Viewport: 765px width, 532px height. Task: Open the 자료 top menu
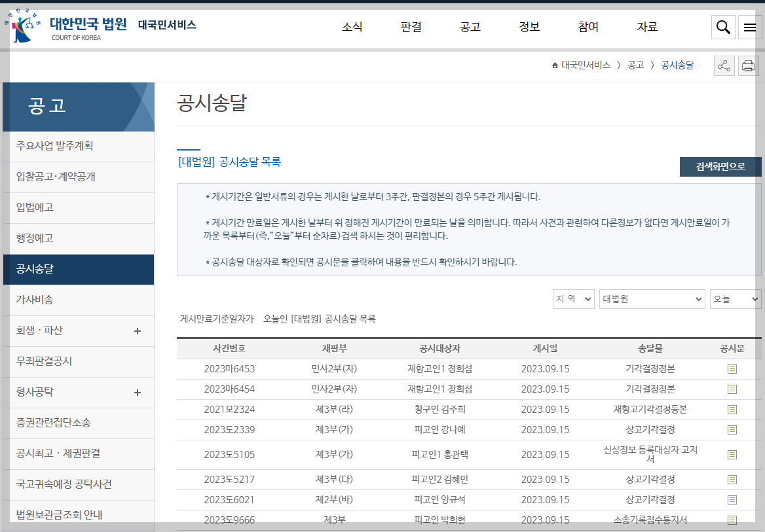tap(647, 27)
